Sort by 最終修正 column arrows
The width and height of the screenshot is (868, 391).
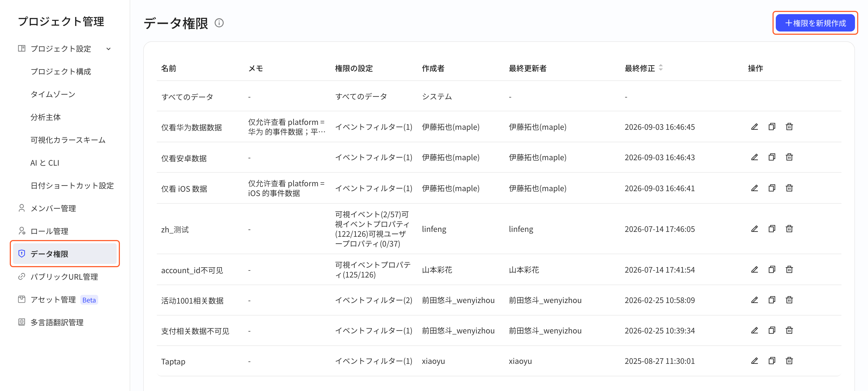[660, 68]
